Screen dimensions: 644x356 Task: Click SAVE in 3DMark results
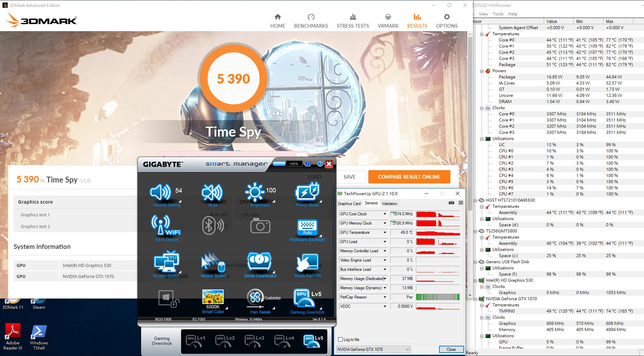pos(350,177)
